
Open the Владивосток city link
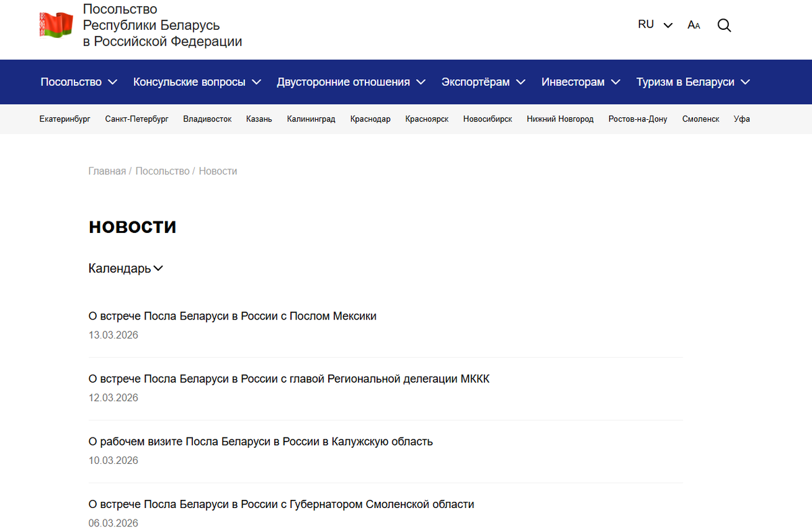[207, 119]
